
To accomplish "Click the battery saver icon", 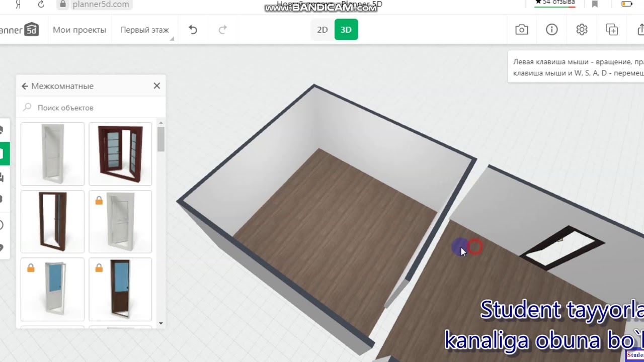I will (x=627, y=4).
